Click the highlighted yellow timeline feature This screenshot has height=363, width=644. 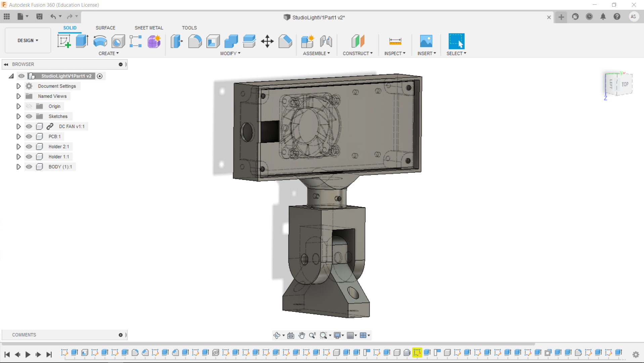pos(417,352)
